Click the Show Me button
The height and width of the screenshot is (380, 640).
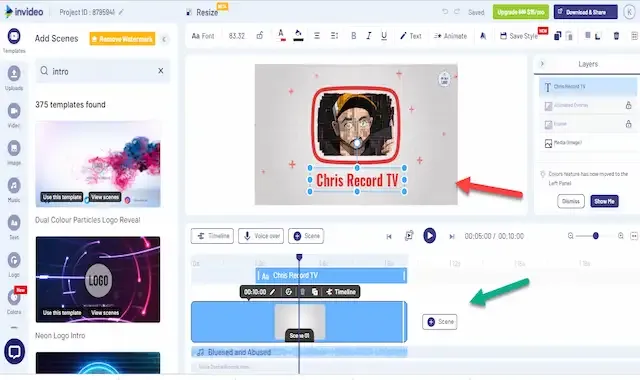click(604, 201)
